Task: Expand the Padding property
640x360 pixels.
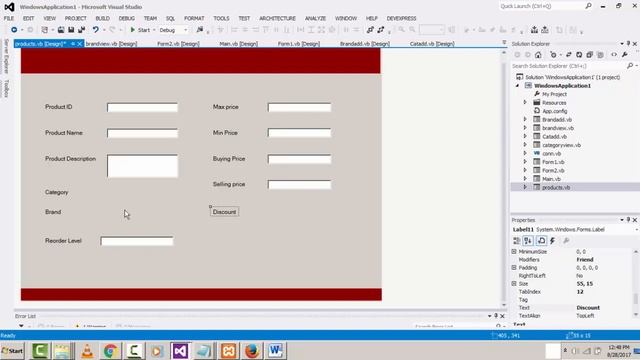Action: [514, 267]
